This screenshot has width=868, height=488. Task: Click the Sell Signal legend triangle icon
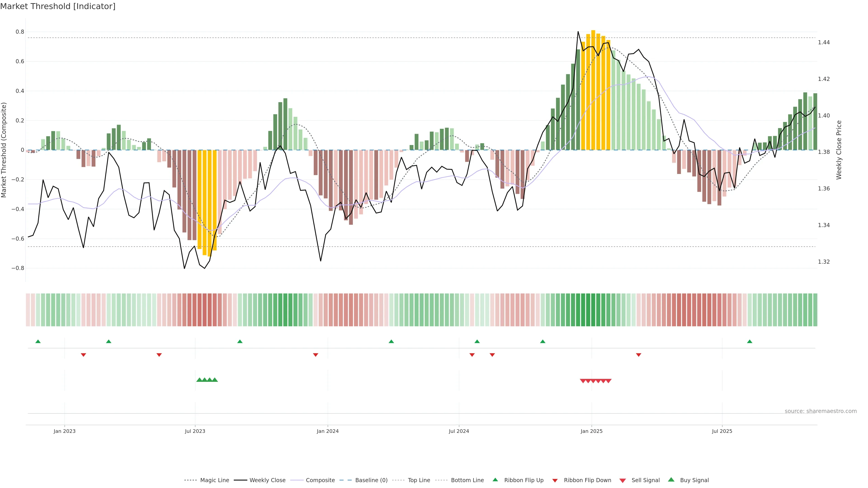click(x=623, y=480)
